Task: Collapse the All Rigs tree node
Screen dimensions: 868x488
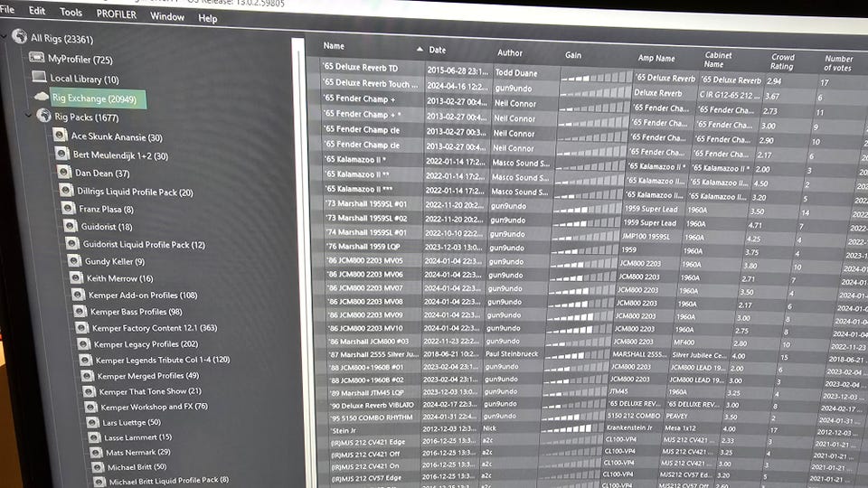Action: (4, 36)
